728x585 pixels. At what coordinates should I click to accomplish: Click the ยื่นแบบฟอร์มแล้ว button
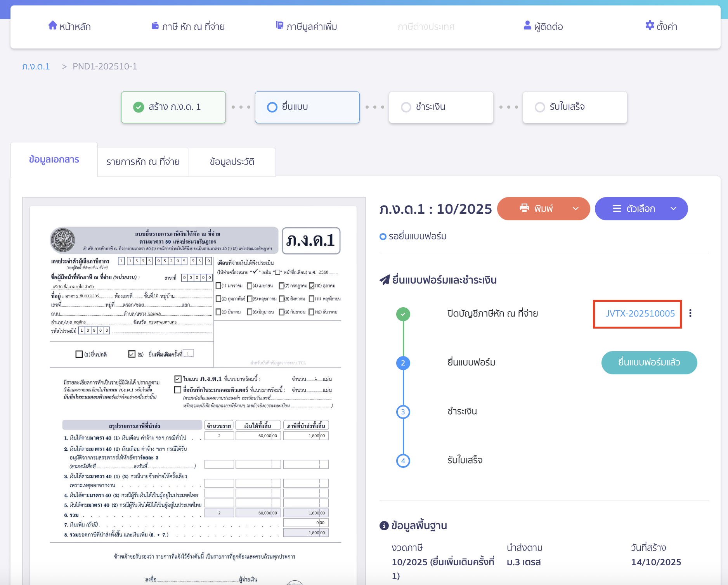tap(649, 363)
